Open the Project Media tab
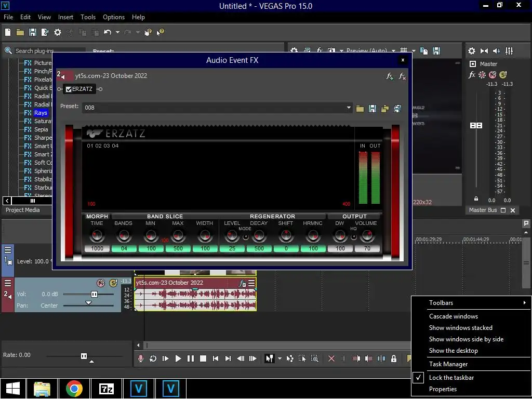The image size is (532, 399). coord(23,210)
